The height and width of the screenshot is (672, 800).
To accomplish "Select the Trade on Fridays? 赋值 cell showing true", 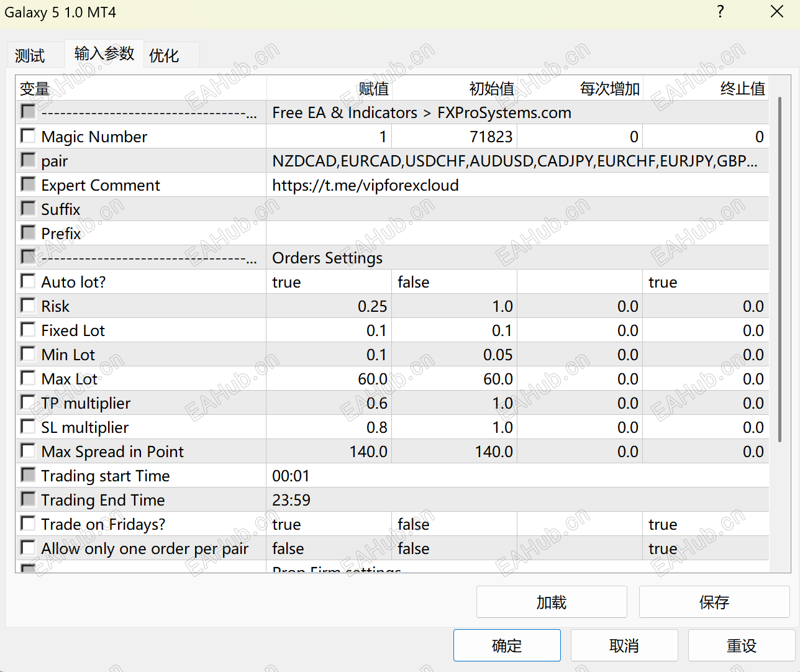I will (x=329, y=524).
